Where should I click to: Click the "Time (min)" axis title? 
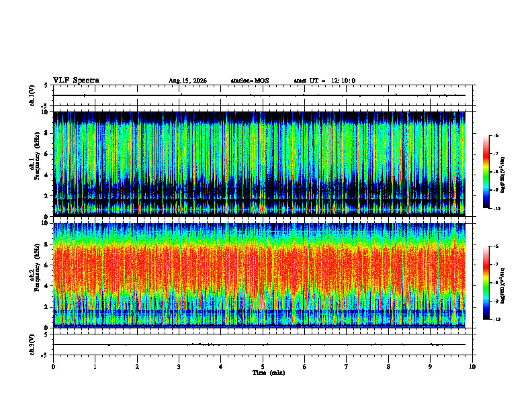(269, 373)
